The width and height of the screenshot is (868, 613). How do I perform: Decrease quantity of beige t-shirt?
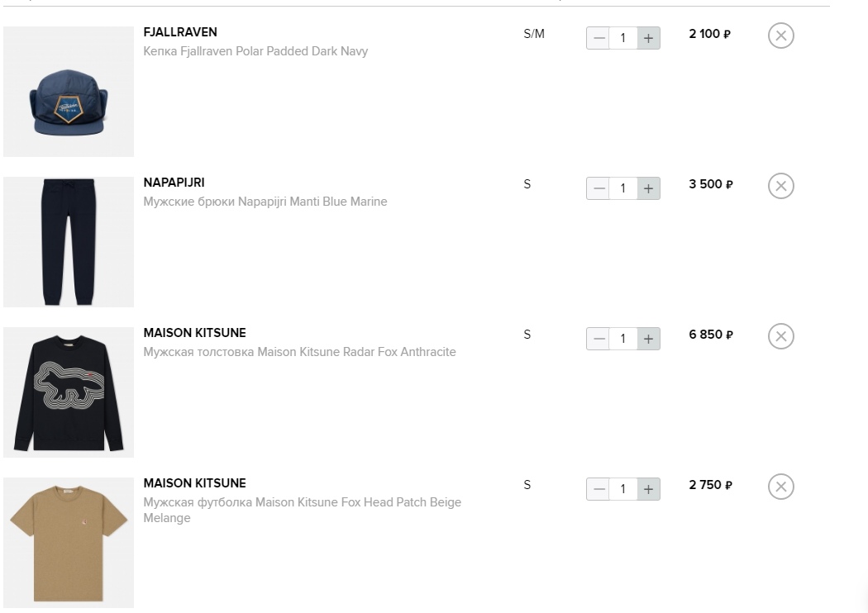(x=599, y=489)
